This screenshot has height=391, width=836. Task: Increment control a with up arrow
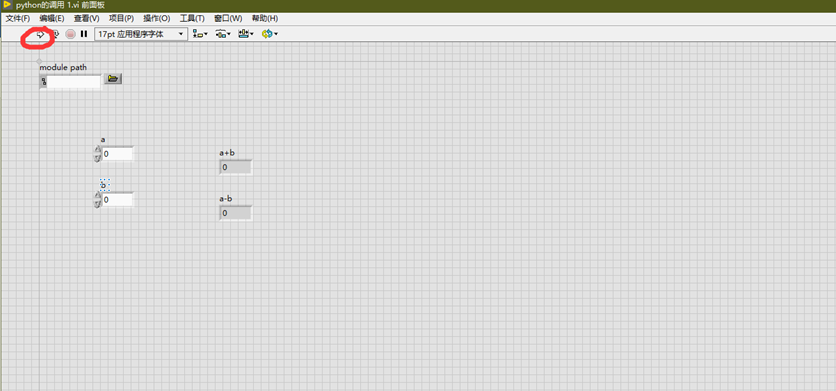[x=97, y=150]
